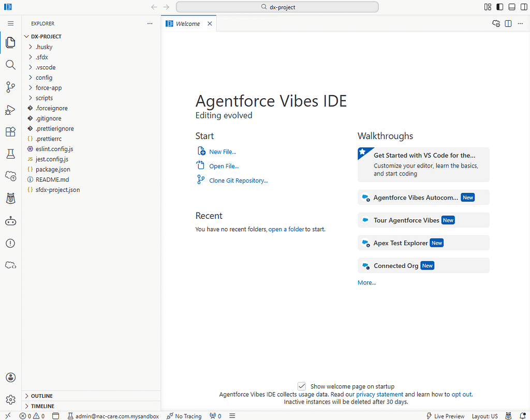Open Customize Layout icon in title bar

tap(488, 7)
